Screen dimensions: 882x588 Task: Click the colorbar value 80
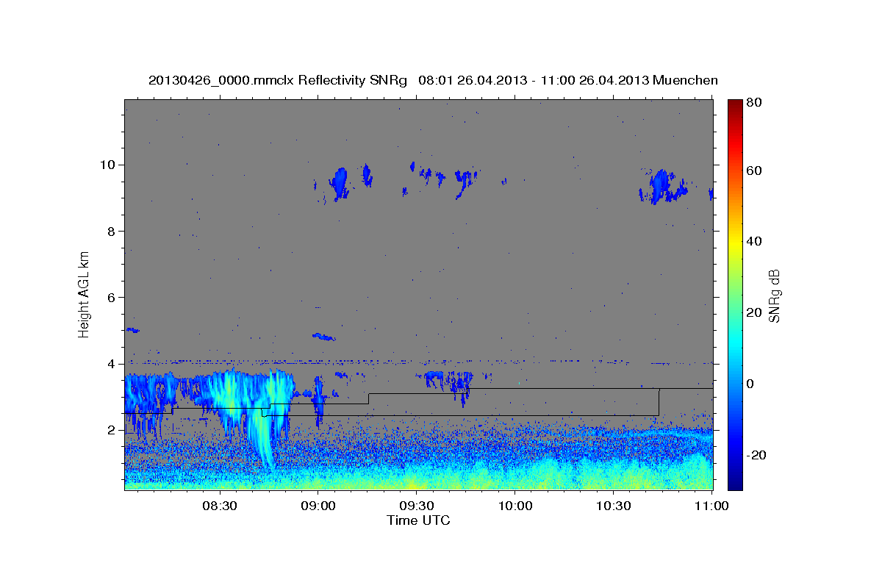pyautogui.click(x=753, y=103)
